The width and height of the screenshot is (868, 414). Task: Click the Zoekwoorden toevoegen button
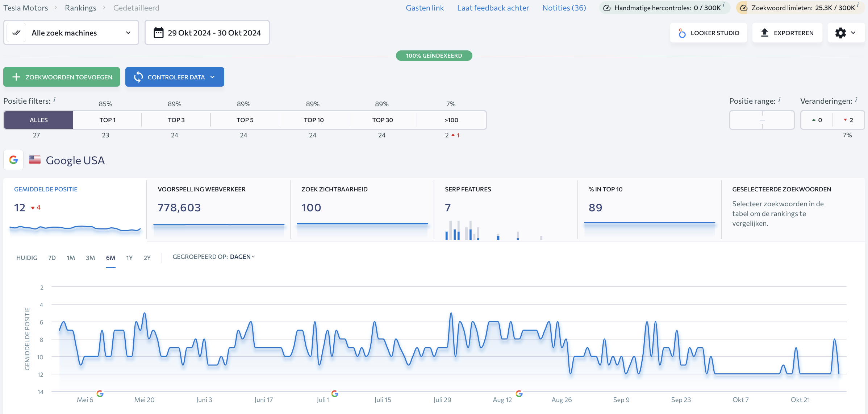[x=62, y=77]
